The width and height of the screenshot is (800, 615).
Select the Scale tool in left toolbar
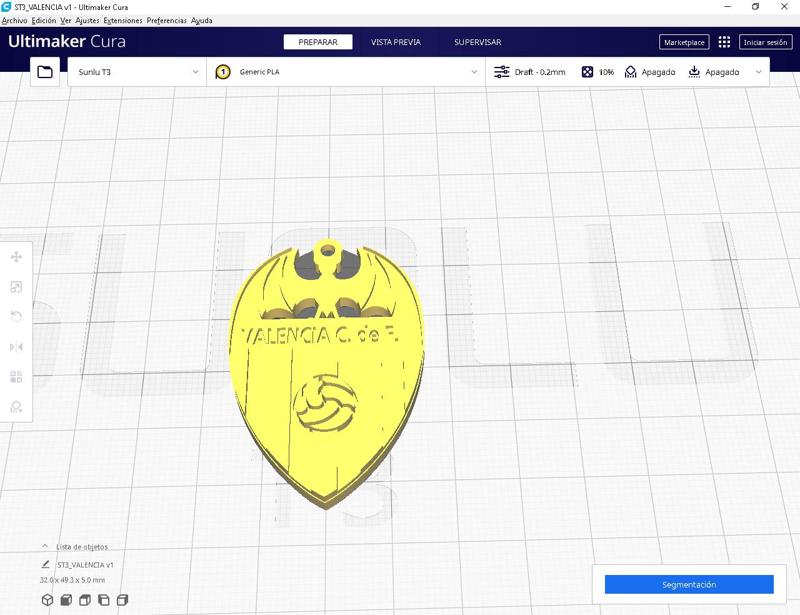[x=16, y=287]
